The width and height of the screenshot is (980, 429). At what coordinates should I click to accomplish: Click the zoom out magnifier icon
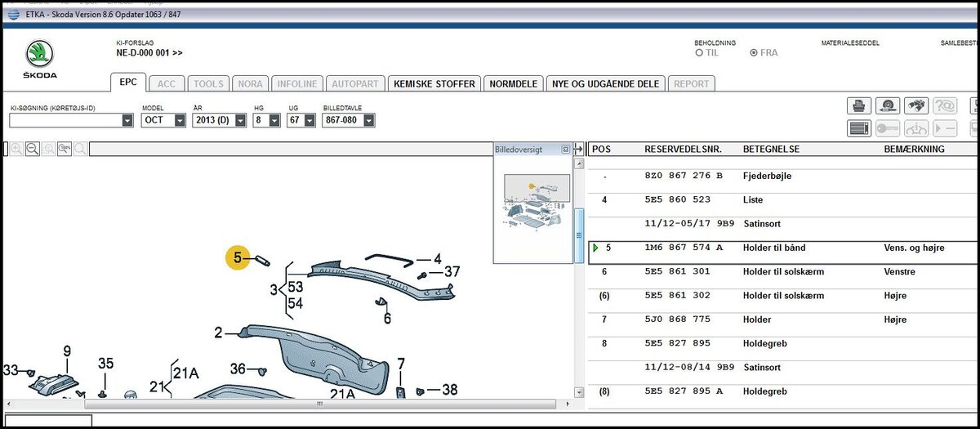pos(33,149)
